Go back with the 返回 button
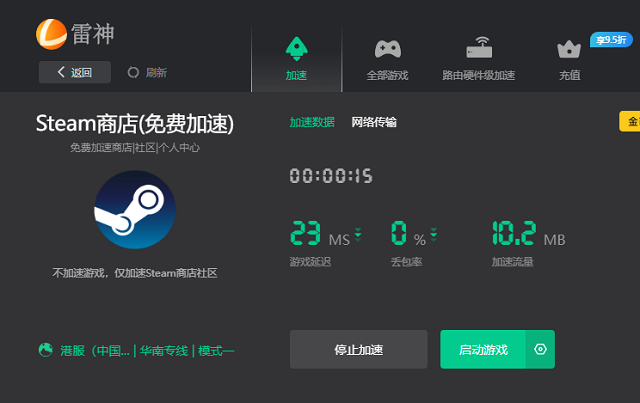The width and height of the screenshot is (640, 403). pos(75,72)
